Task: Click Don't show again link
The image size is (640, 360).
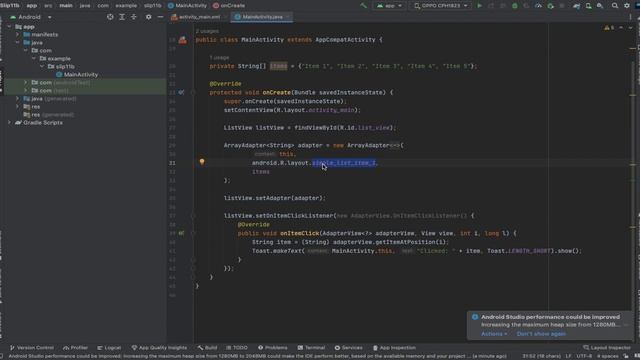Action: (541, 334)
